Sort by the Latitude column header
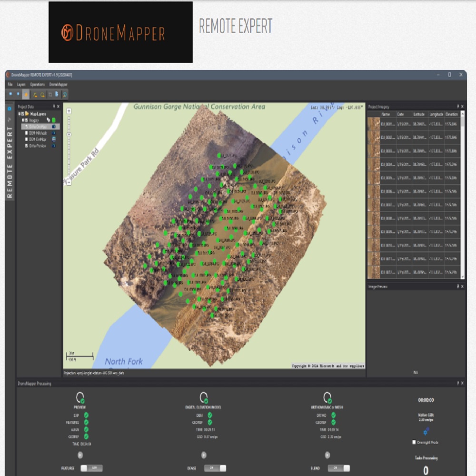Image resolution: width=476 pixels, height=476 pixels. click(x=419, y=114)
